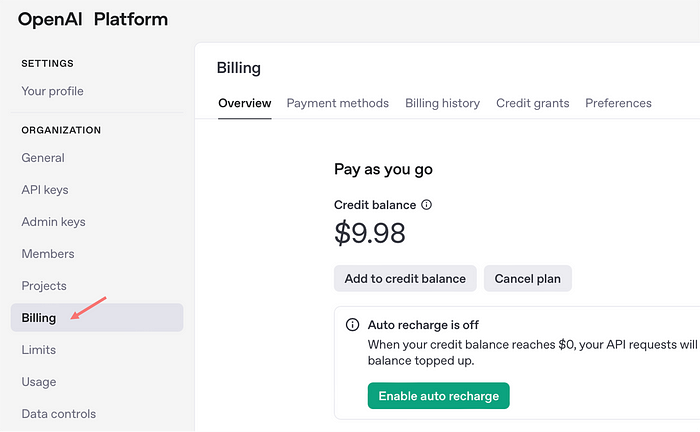This screenshot has width=700, height=432.
Task: Open the Limits page
Action: coord(39,349)
